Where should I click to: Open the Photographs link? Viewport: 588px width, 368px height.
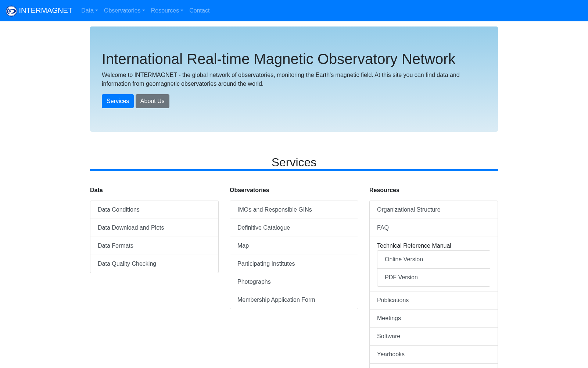coord(294,282)
